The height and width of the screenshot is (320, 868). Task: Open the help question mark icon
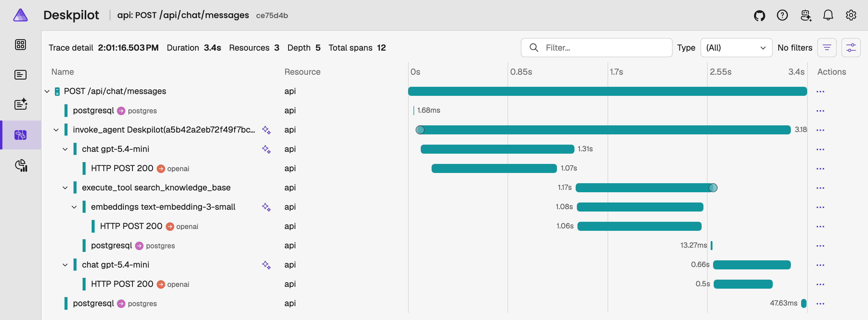point(782,15)
